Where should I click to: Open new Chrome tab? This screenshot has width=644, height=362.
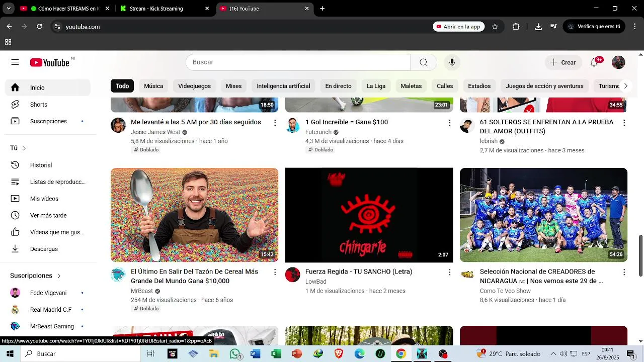[323, 9]
